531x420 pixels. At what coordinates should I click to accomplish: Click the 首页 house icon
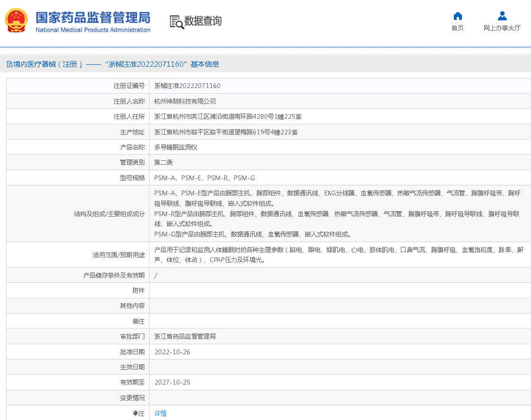457,16
